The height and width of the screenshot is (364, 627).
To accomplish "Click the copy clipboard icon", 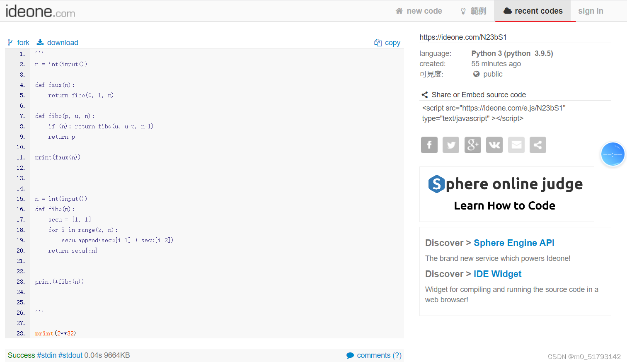I will pyautogui.click(x=378, y=42).
